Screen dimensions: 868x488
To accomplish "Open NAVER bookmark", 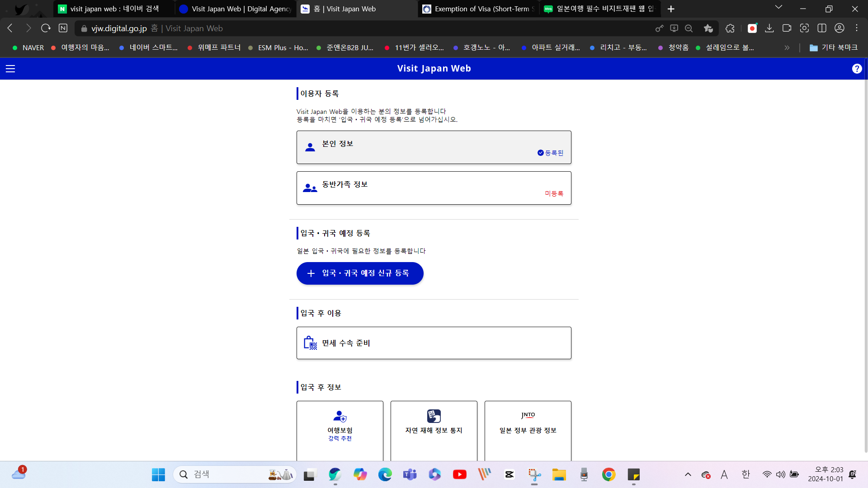I will click(28, 47).
